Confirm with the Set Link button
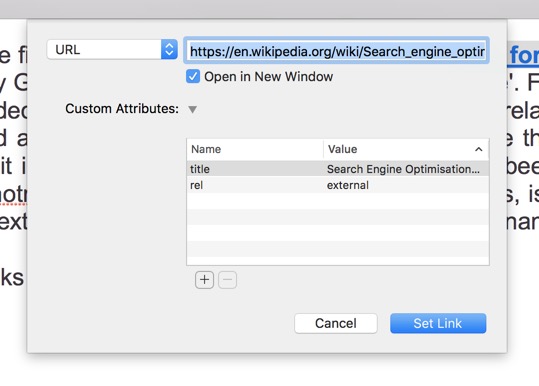Screen dimensions: 539x386 pos(438,323)
